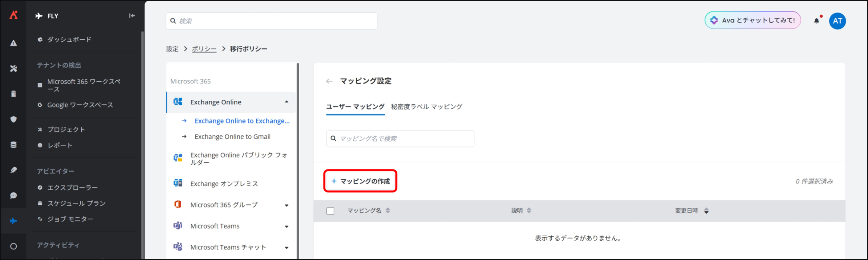Screen dimensions: 868x260
Task: Collapse the FLY sidebar with the collapse icon
Action: click(132, 16)
